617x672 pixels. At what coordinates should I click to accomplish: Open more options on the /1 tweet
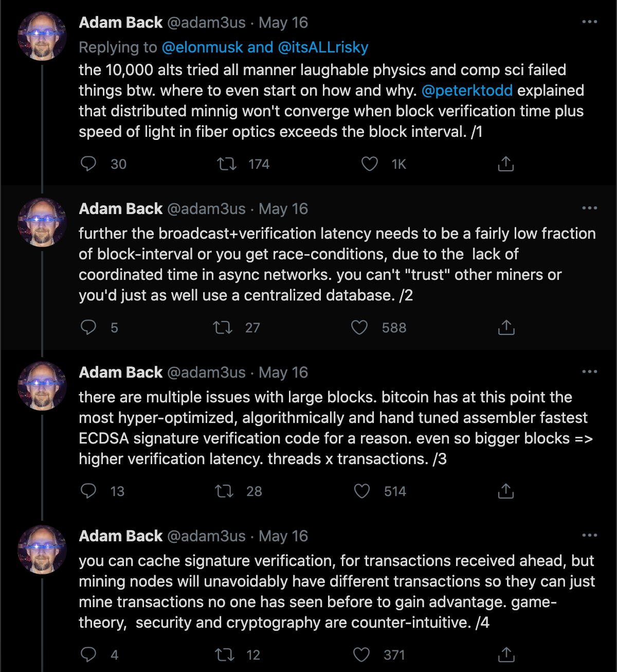pyautogui.click(x=589, y=22)
